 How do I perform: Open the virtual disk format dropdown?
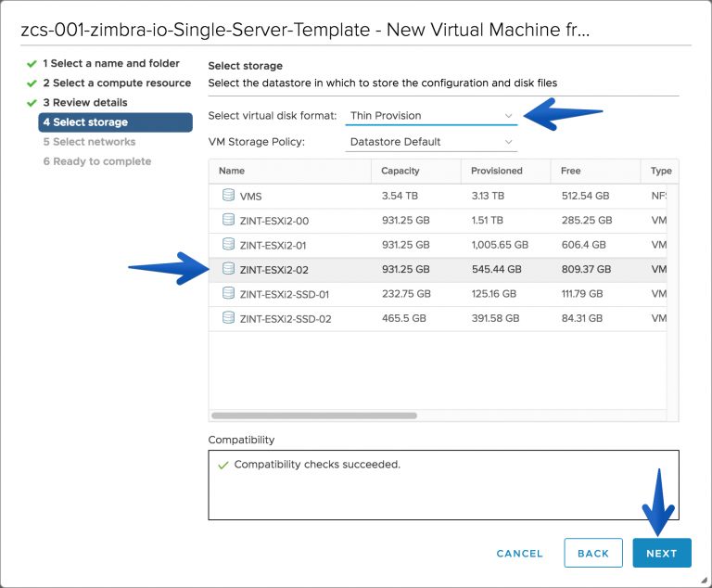[x=431, y=115]
